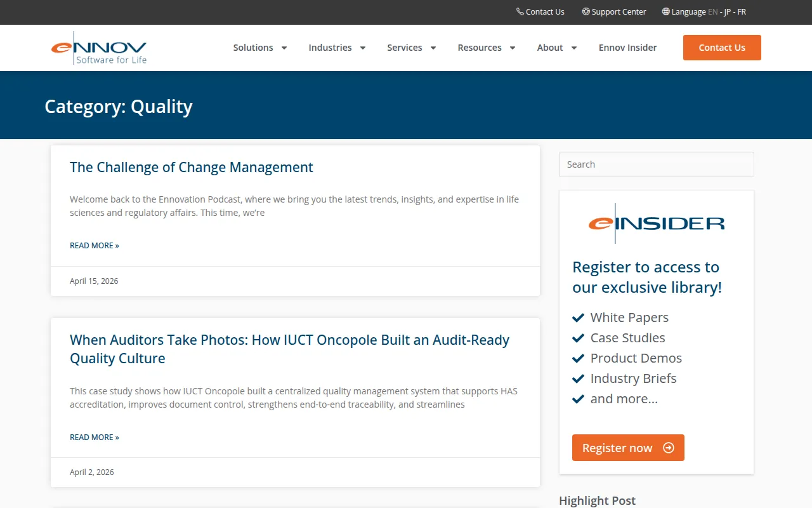Viewport: 812px width, 508px height.
Task: Click the Support Center lifebuoy icon
Action: (586, 11)
